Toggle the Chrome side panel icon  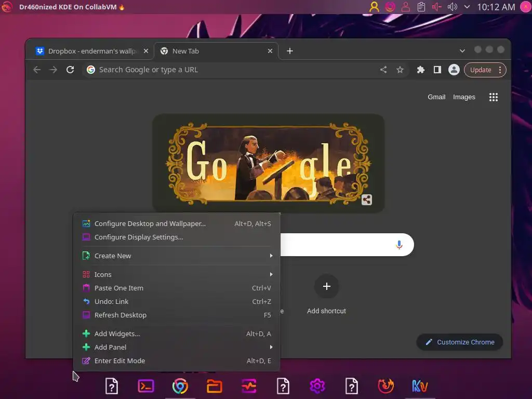(x=437, y=70)
